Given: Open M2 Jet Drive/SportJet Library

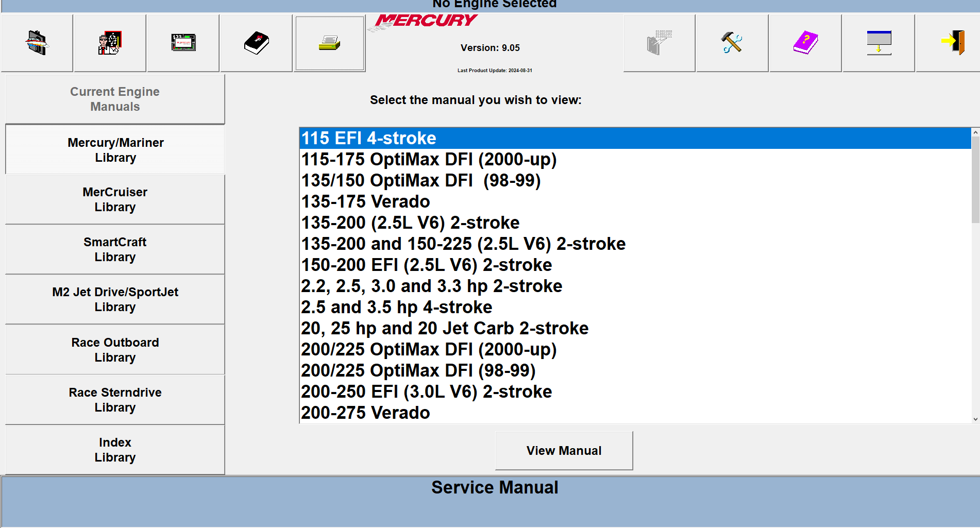Looking at the screenshot, I should (x=115, y=299).
